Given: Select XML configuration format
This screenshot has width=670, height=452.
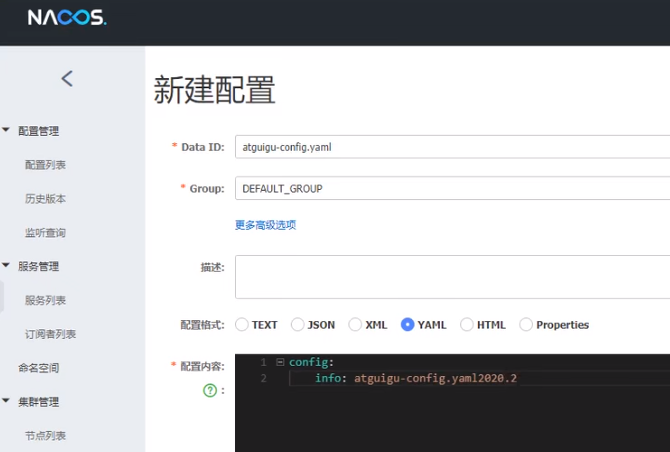Looking at the screenshot, I should pyautogui.click(x=355, y=324).
